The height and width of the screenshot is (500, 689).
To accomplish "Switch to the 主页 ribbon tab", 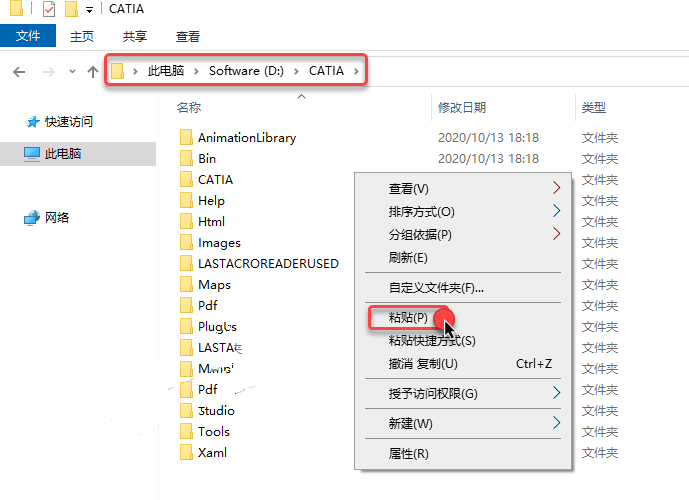I will 82,36.
